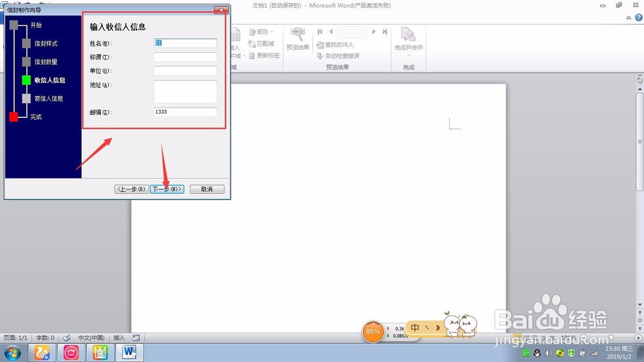Click the 下一步 button in the wizard
This screenshot has width=644, height=362.
pyautogui.click(x=167, y=189)
